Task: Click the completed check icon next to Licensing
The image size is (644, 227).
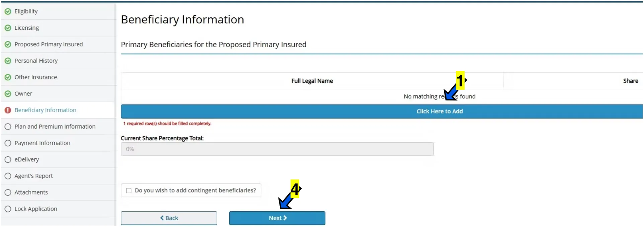Action: (8, 28)
